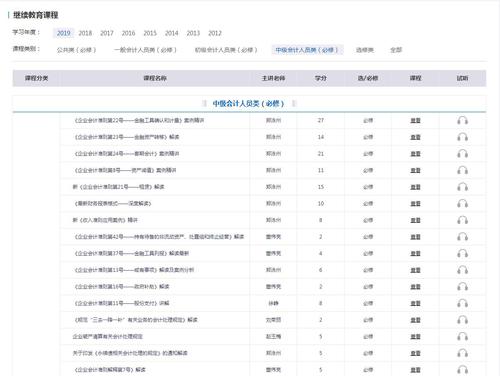This screenshot has height=376, width=500.
Task: Play audio preview for 第37号金融工具列报 course
Action: 462,253
